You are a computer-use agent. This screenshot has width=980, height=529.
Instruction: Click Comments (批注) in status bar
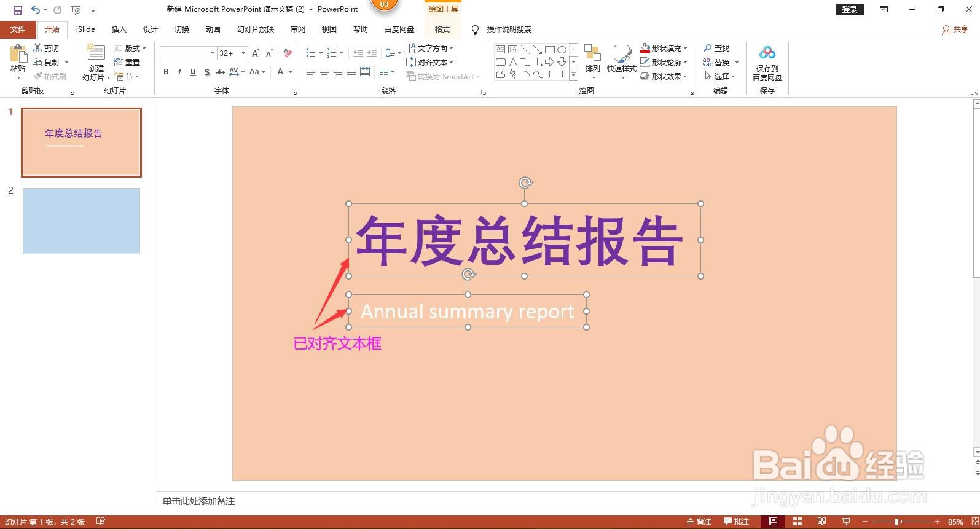click(x=737, y=522)
